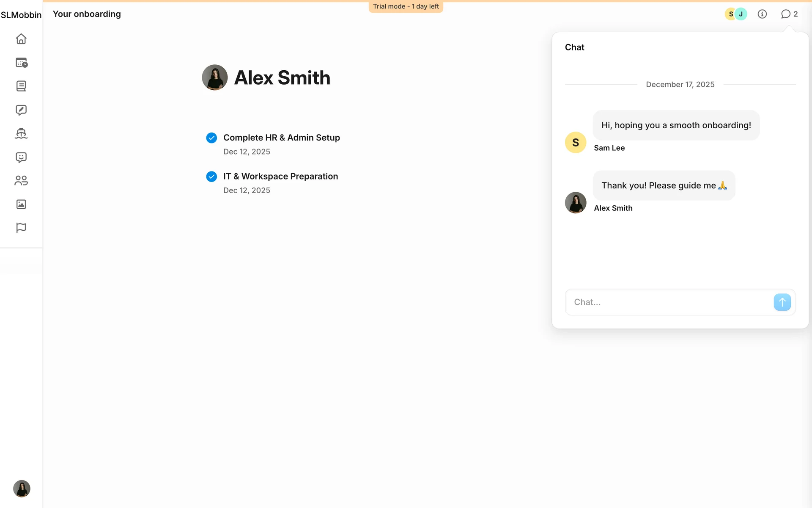Send chat message with arrow button
The image size is (812, 508).
[782, 302]
